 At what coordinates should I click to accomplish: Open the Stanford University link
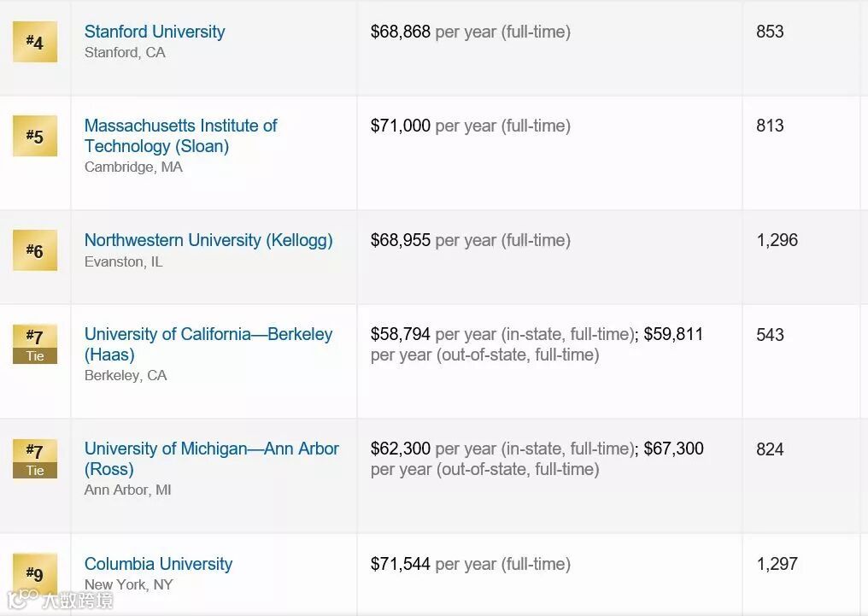point(155,32)
